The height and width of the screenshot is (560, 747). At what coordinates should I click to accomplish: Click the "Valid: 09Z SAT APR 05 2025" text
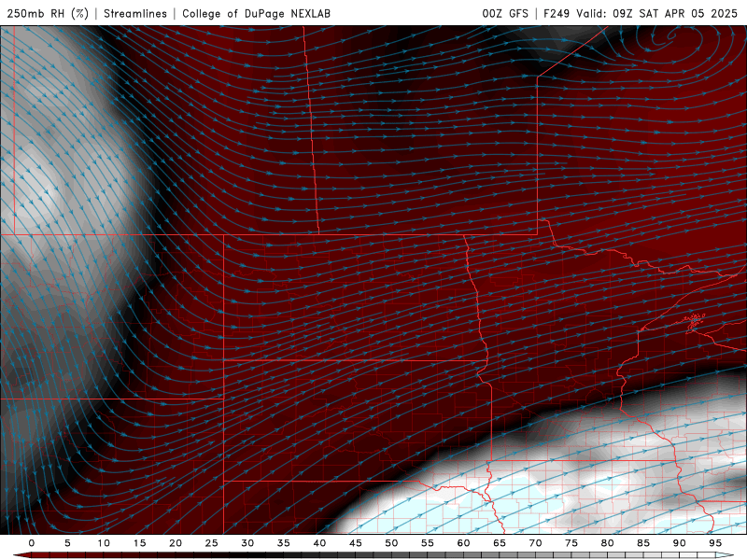click(656, 13)
